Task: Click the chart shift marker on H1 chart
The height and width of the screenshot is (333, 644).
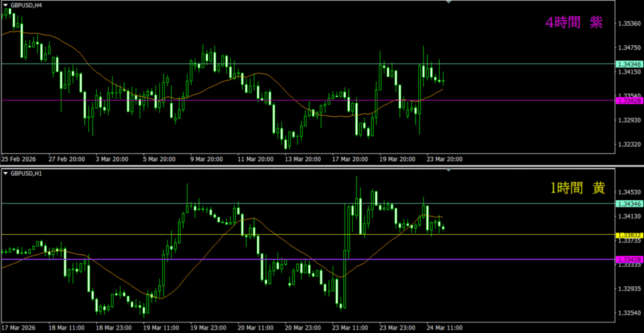Action: click(x=448, y=170)
